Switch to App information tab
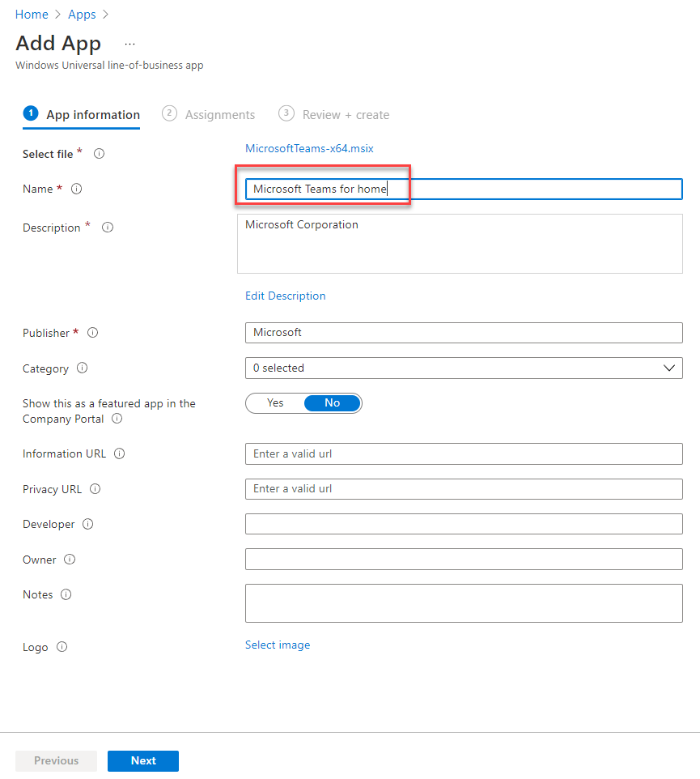The width and height of the screenshot is (700, 779). 82,115
